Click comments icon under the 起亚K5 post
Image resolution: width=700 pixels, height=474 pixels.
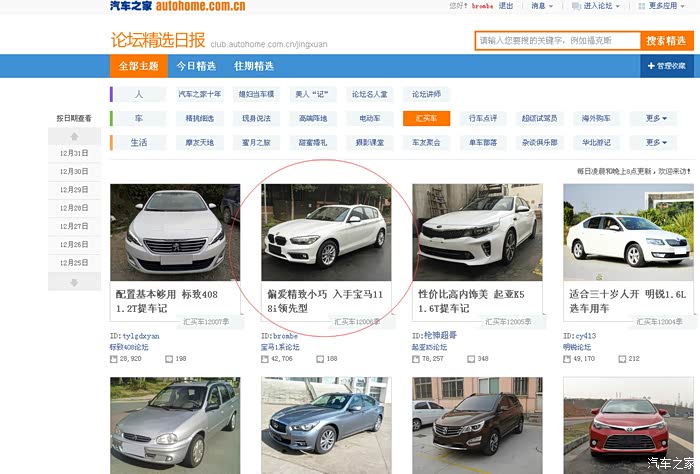470,358
